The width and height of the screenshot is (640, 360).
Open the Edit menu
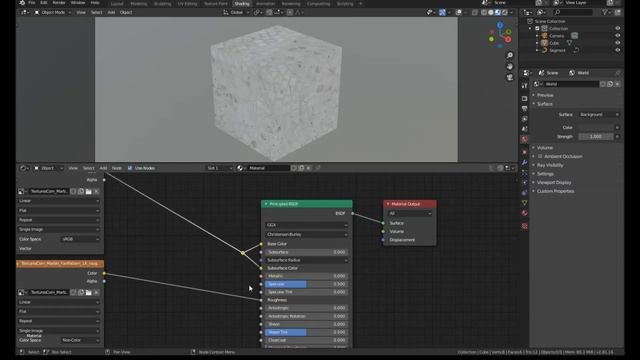[x=43, y=2]
